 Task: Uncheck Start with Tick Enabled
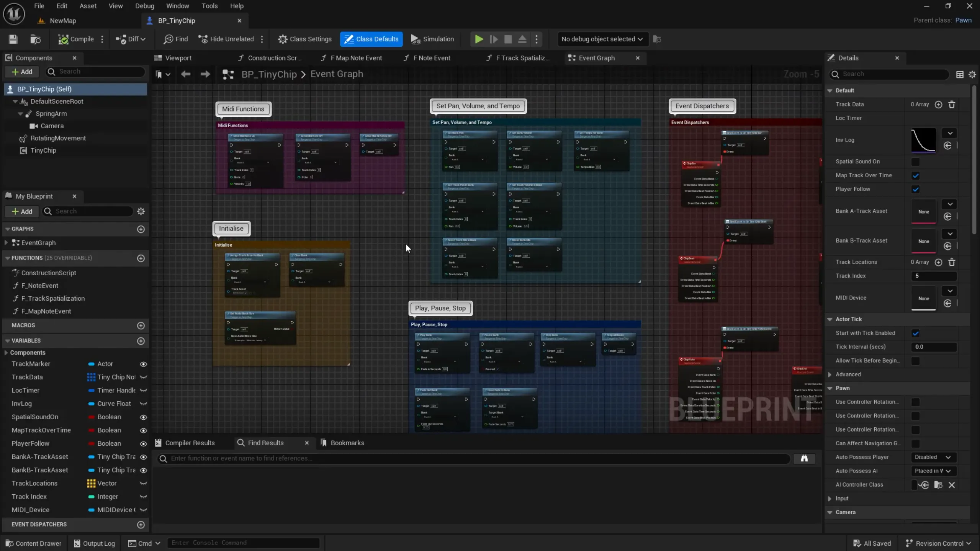pyautogui.click(x=915, y=333)
